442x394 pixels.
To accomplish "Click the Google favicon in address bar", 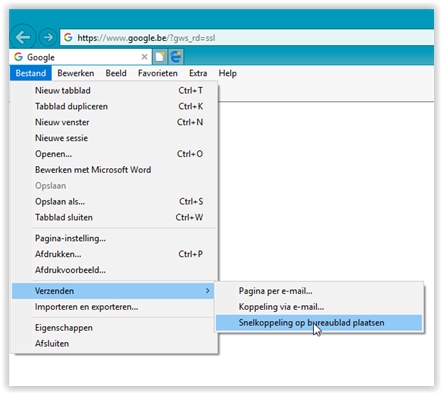I will point(68,37).
